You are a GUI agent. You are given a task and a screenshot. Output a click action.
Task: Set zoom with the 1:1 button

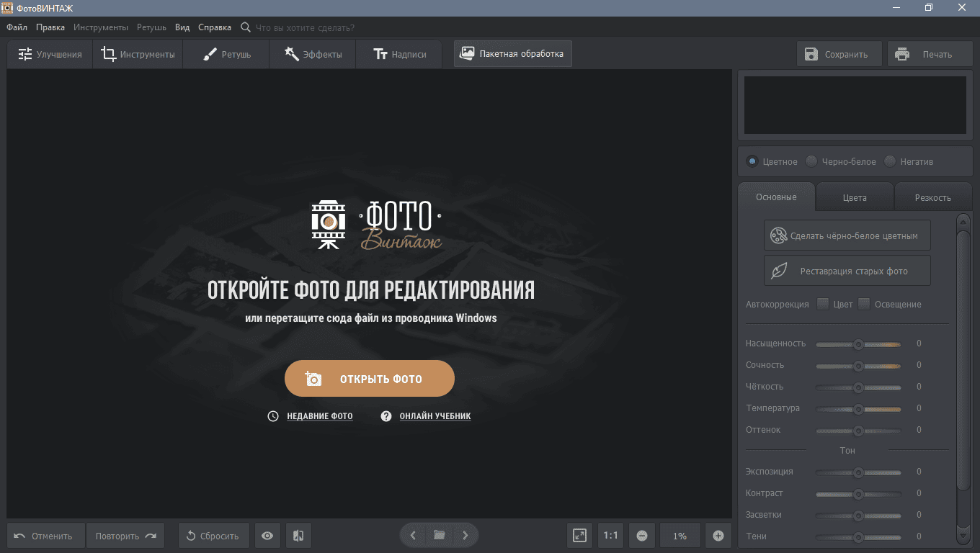(x=611, y=536)
